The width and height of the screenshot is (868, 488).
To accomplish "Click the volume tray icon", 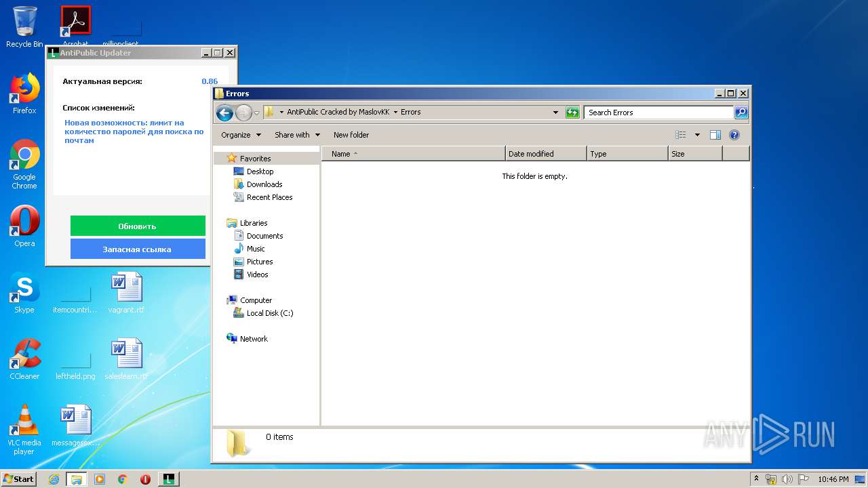I will coord(787,479).
